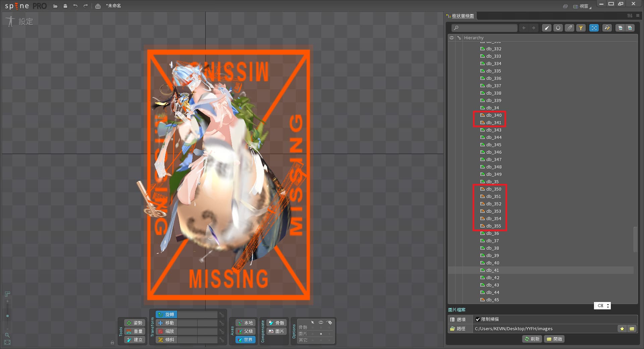Click the 開啟 open button
This screenshot has width=644, height=349.
[x=554, y=339]
